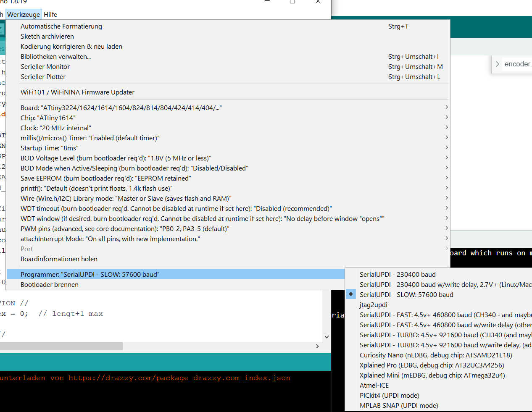The height and width of the screenshot is (412, 532).
Task: Click the horizontal scroll right arrow
Action: 317,346
